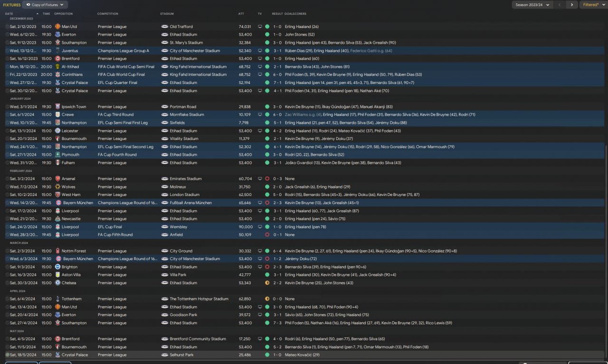Open the Filtered dropdown
Screen dimensions: 608x364
point(593,5)
